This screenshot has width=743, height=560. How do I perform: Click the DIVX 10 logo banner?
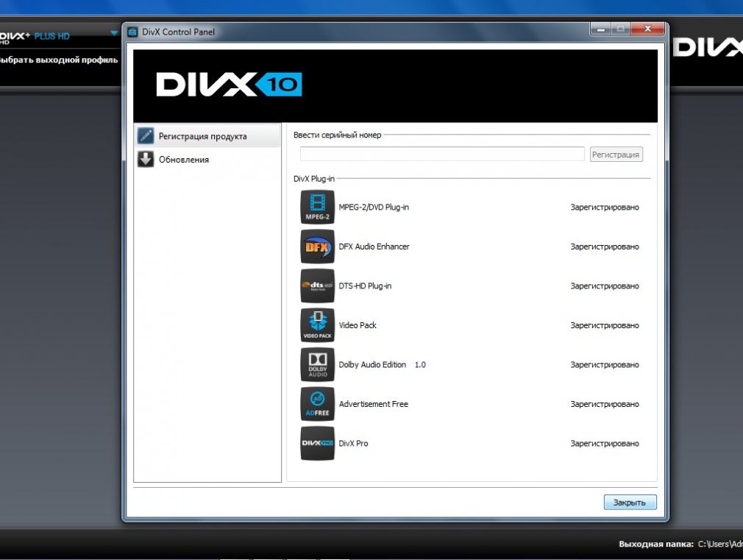[395, 86]
